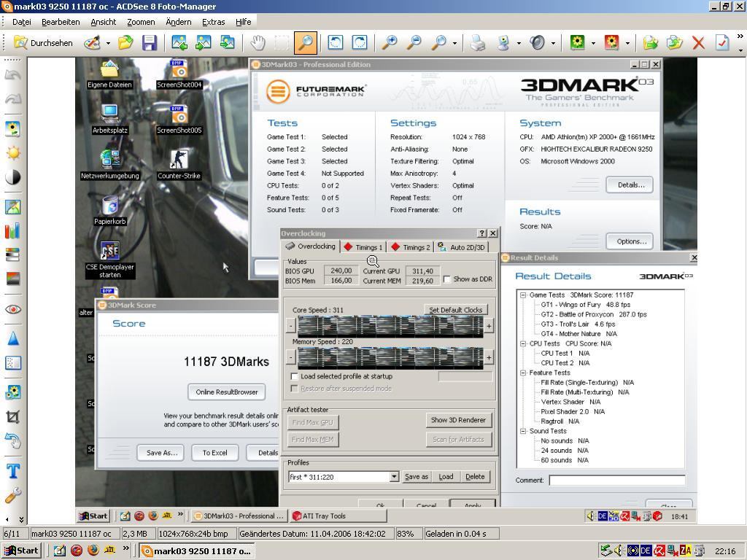Collapse the Game Tests tree node
The height and width of the screenshot is (560, 747).
pyautogui.click(x=522, y=295)
